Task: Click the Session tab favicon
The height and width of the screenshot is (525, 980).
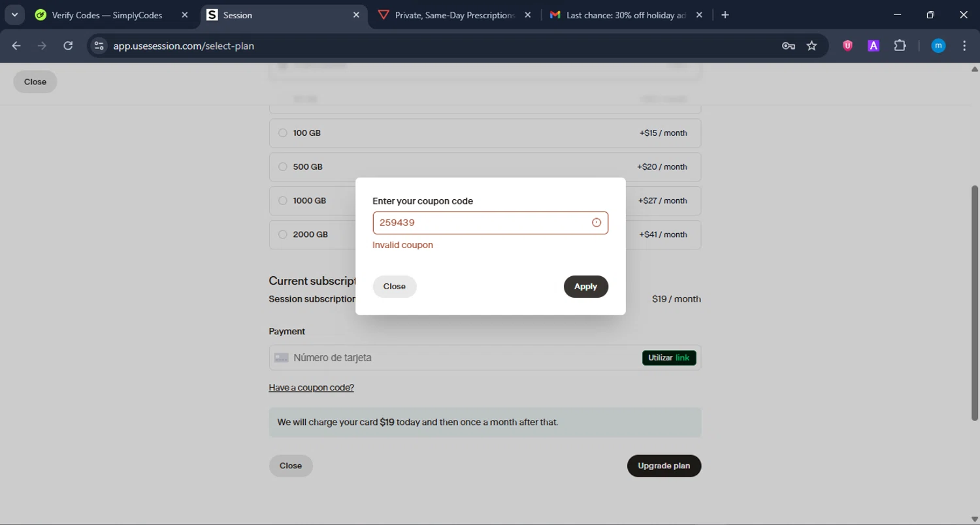Action: point(212,15)
